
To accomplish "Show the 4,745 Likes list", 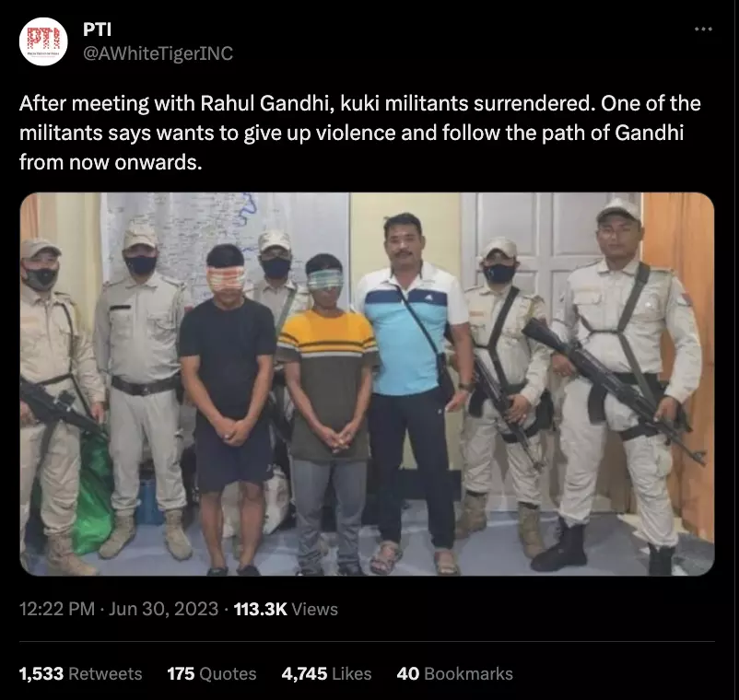I will tap(326, 673).
